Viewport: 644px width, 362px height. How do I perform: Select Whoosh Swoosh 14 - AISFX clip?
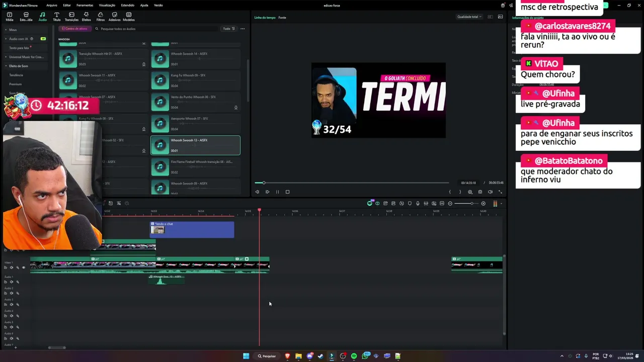(x=195, y=59)
